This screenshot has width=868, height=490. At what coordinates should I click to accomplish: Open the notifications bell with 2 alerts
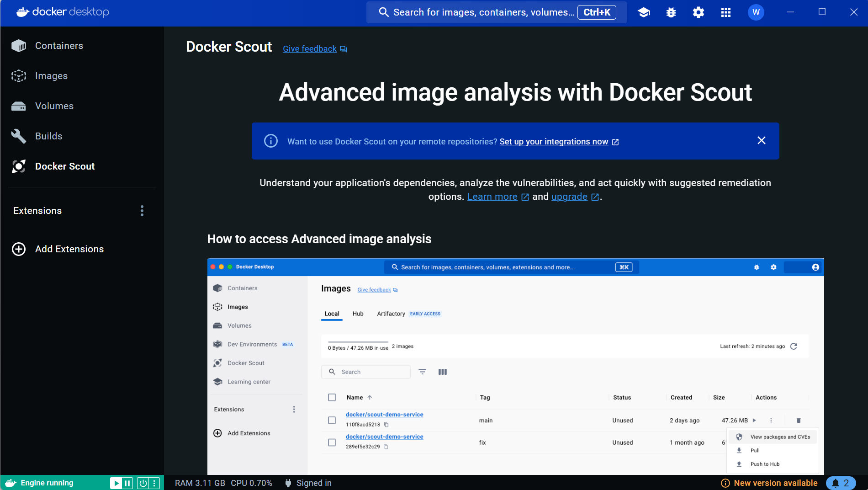point(841,483)
